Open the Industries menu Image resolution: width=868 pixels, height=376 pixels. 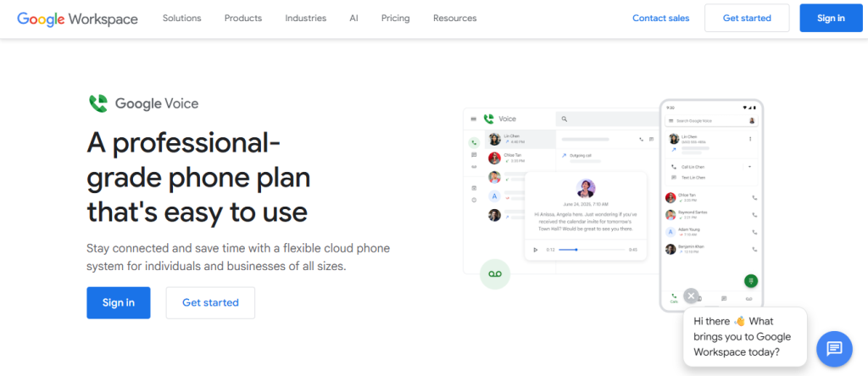click(305, 19)
